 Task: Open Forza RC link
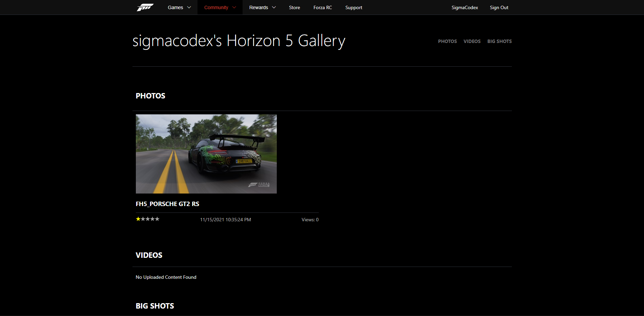323,7
